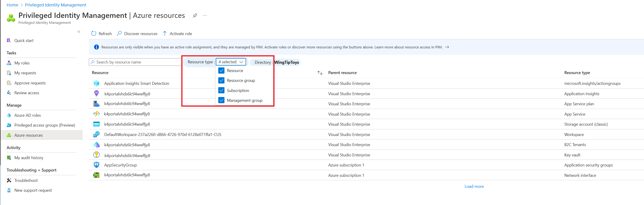Image resolution: width=644 pixels, height=205 pixels.
Task: Click the App Service lightning row icon
Action: coord(96,114)
